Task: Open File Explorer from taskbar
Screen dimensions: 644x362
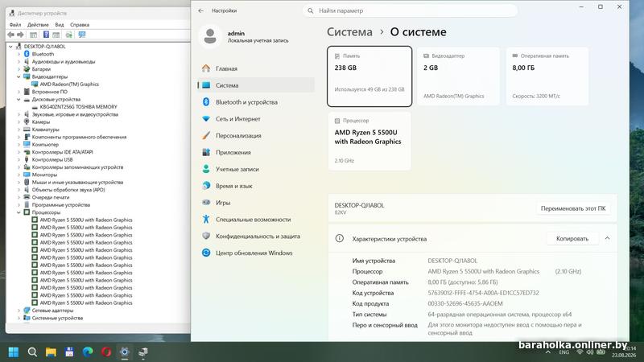Action: tap(51, 352)
